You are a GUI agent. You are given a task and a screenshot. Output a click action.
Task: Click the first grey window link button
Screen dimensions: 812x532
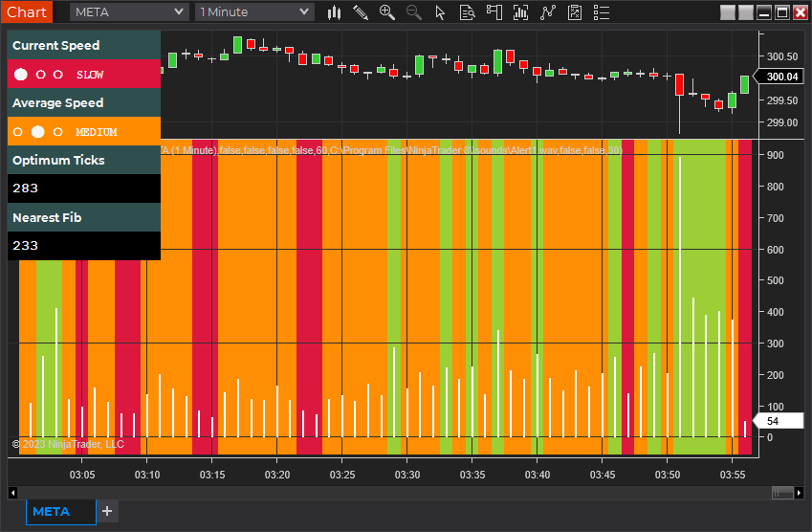pyautogui.click(x=728, y=12)
